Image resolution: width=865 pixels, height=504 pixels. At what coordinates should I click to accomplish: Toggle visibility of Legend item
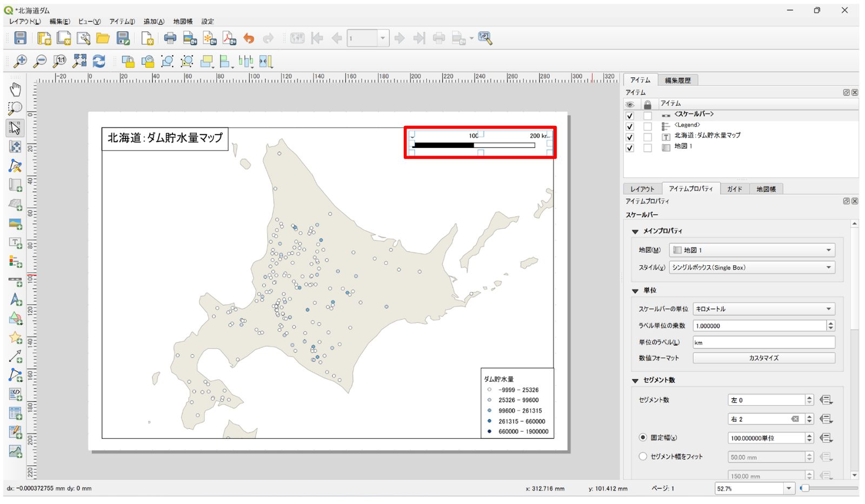point(629,126)
